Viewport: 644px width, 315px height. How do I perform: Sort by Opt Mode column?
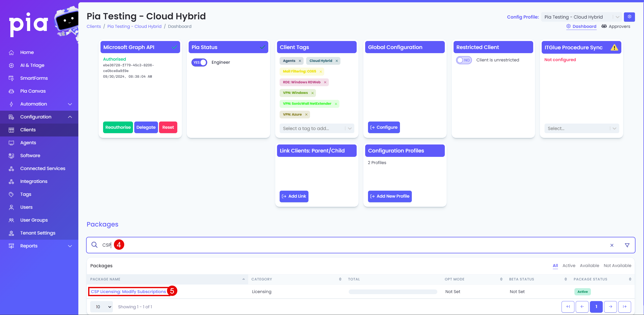click(x=474, y=279)
